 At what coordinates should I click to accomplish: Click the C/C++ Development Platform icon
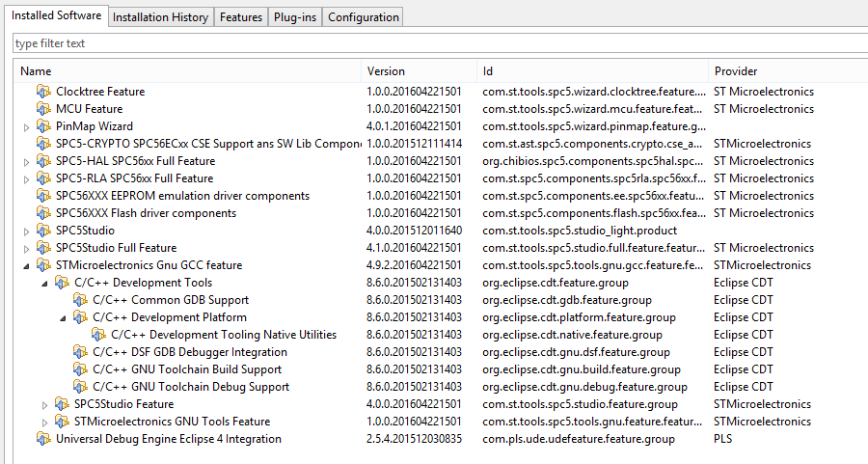80,317
